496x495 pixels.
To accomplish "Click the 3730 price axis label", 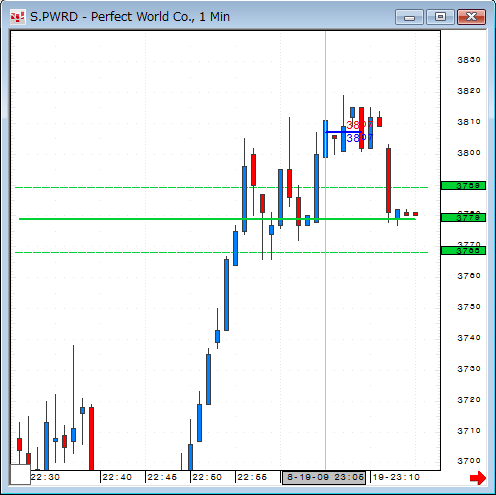I will point(469,369).
